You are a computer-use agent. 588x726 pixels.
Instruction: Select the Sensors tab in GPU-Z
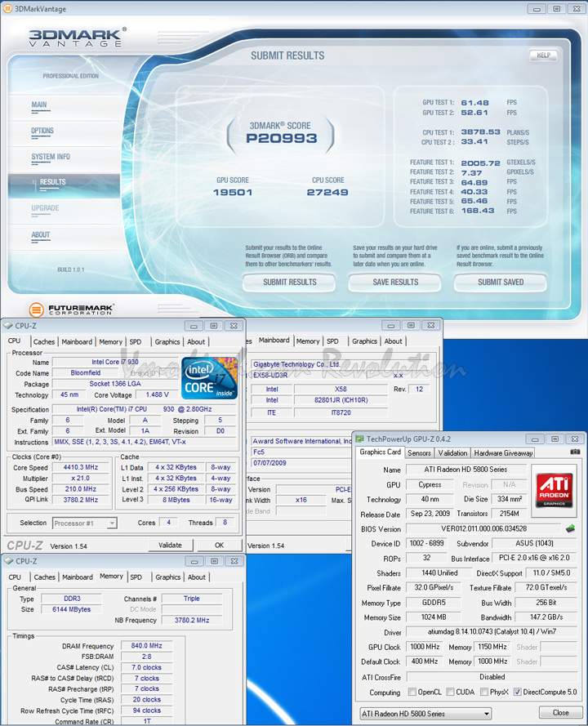(x=419, y=452)
